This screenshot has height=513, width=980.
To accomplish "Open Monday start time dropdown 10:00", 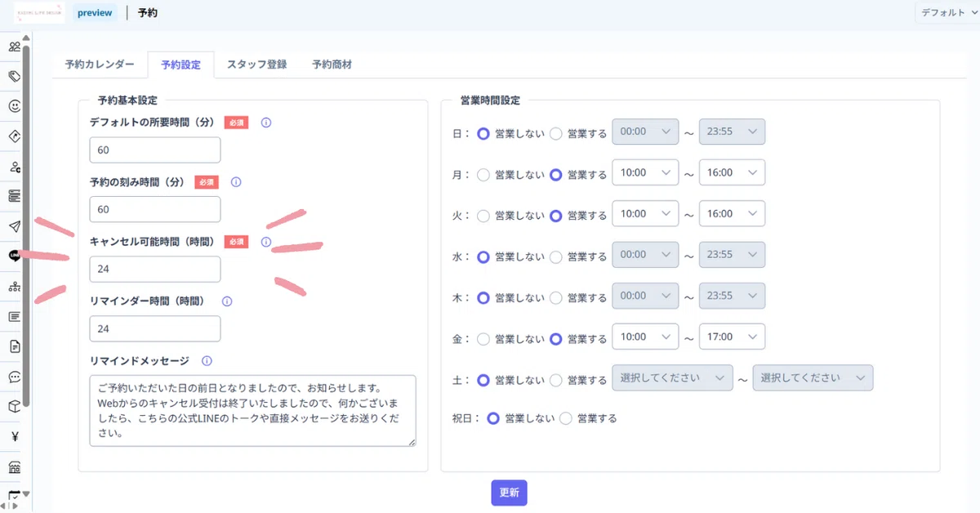I will [645, 172].
